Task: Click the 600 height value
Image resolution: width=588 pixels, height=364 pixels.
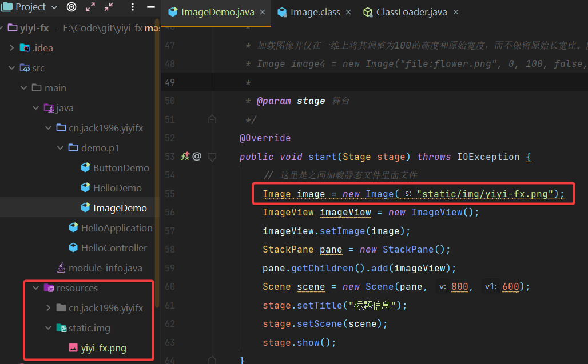Action: [510, 287]
